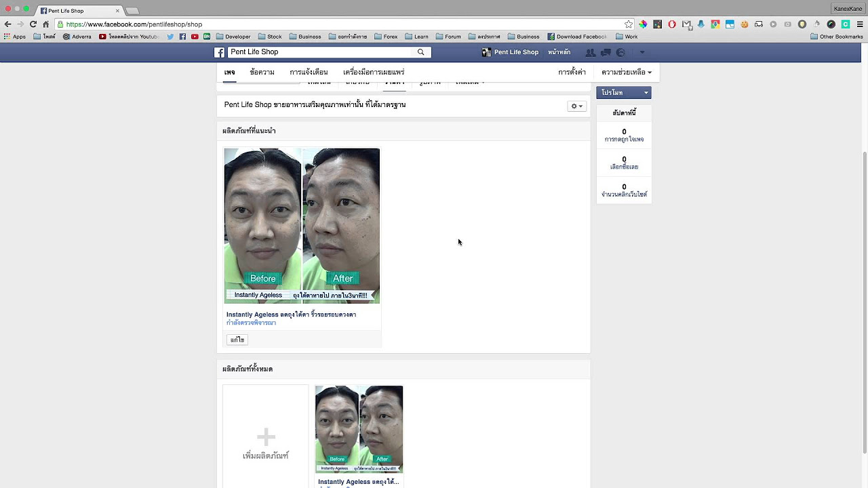This screenshot has height=488, width=868.
Task: Open Facebook messages icon
Action: (606, 52)
